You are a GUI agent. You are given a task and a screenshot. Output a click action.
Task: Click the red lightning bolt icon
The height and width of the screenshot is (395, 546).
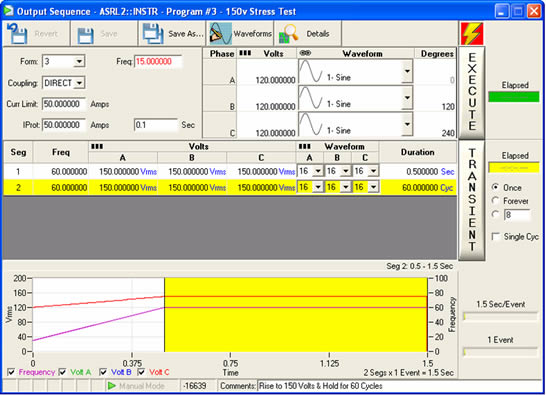pos(472,33)
